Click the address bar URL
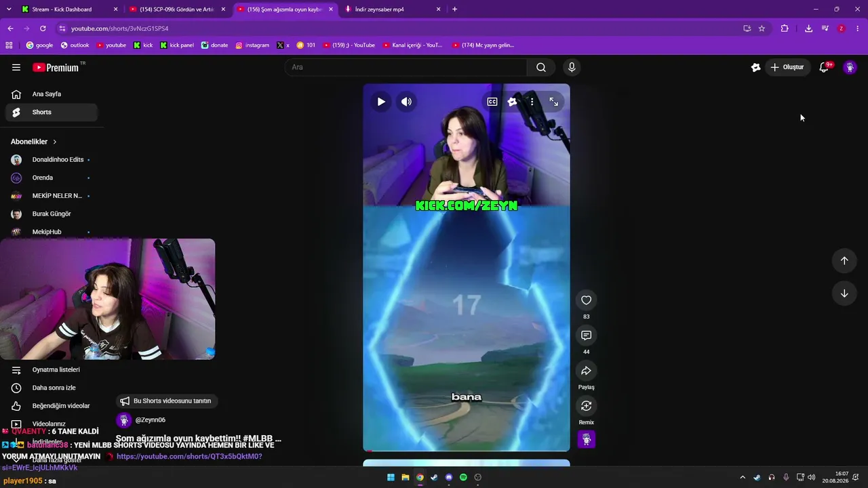868x488 pixels. pos(120,28)
